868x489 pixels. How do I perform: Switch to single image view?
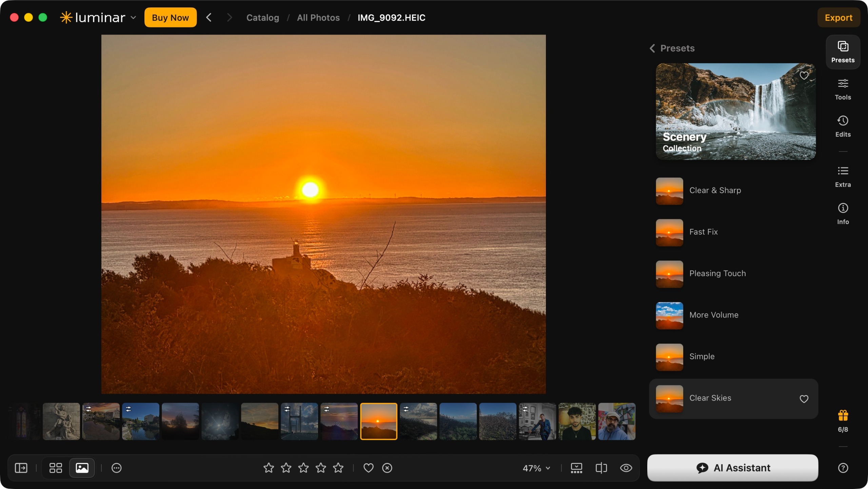point(82,468)
